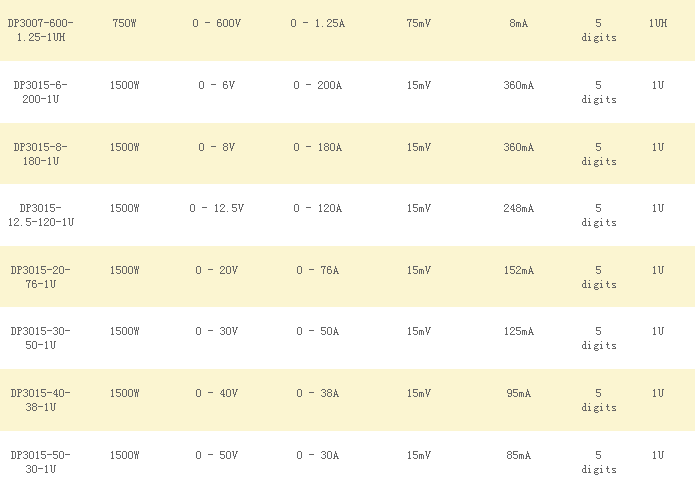Select the 0 - 50V voltage range
The height and width of the screenshot is (490, 695).
click(217, 455)
